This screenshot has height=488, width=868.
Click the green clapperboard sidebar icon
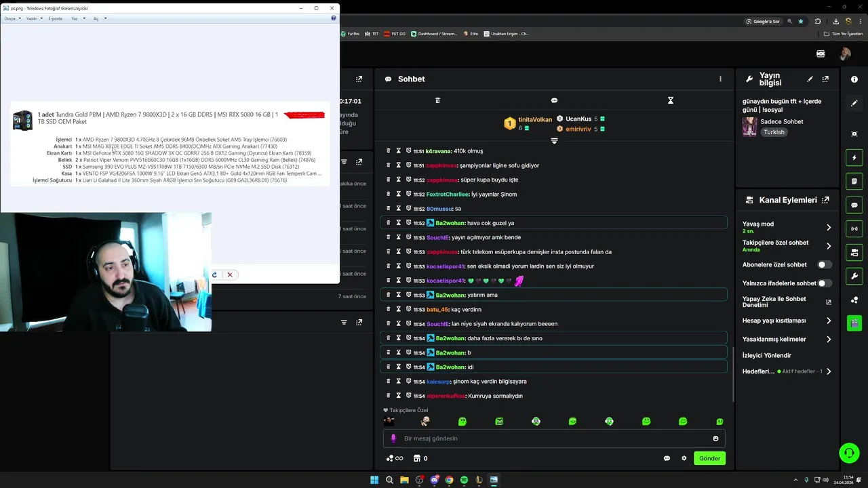(854, 323)
